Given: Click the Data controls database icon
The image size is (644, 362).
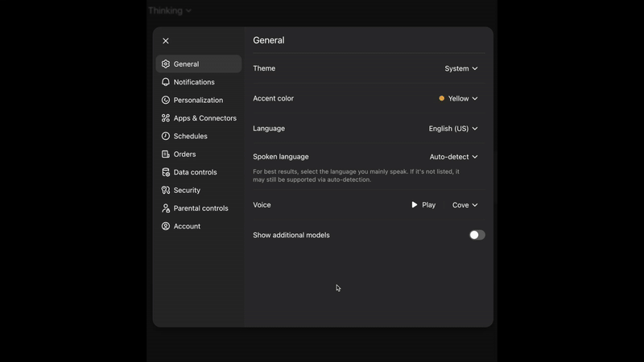Looking at the screenshot, I should point(166,172).
